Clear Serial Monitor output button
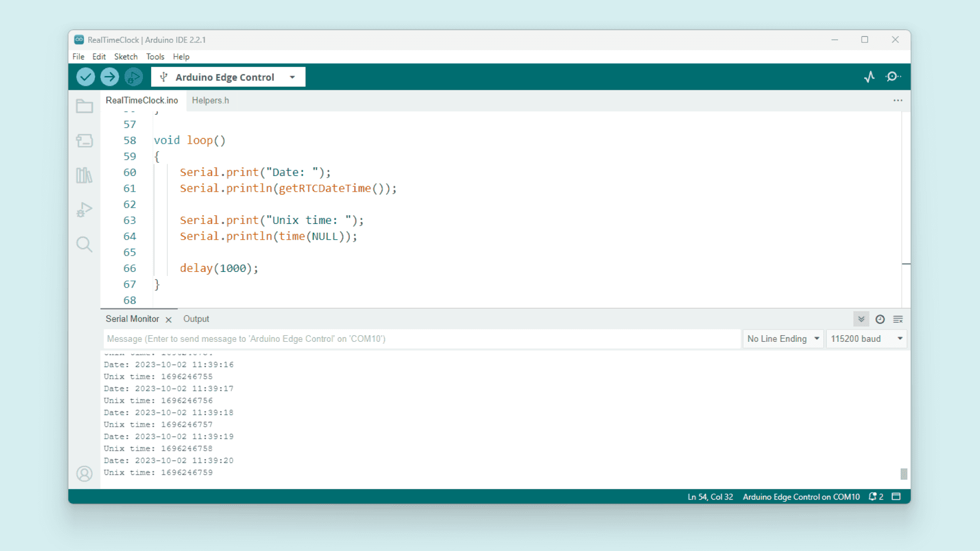 coord(898,319)
